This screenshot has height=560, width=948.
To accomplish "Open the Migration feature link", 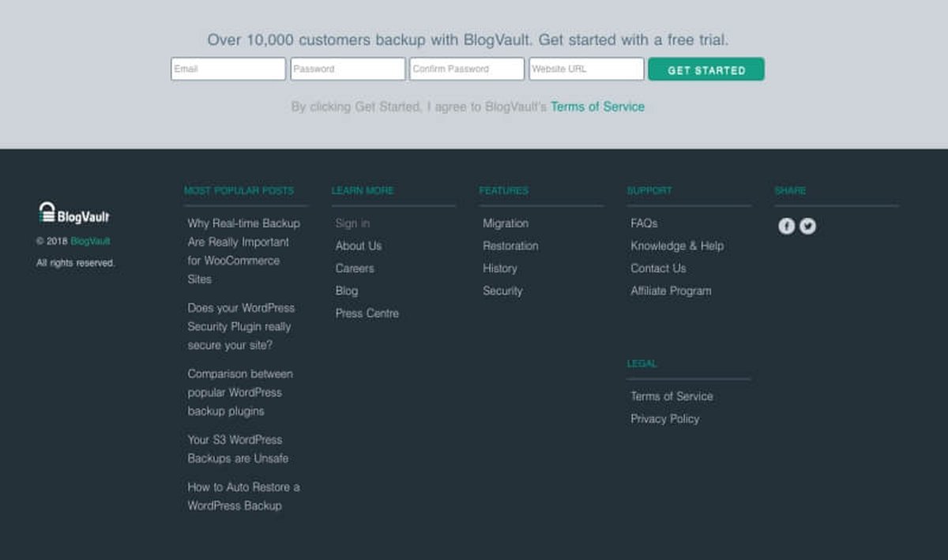I will (x=506, y=224).
